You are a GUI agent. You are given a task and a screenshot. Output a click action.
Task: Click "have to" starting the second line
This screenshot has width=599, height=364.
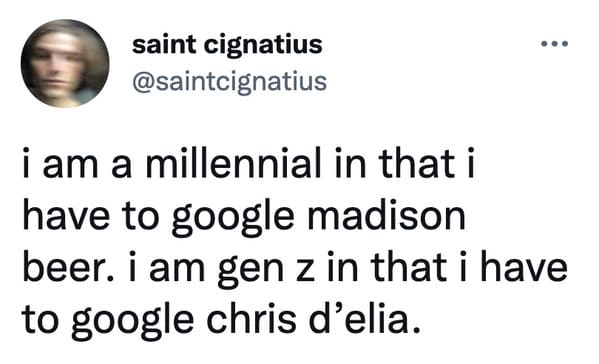click(91, 216)
